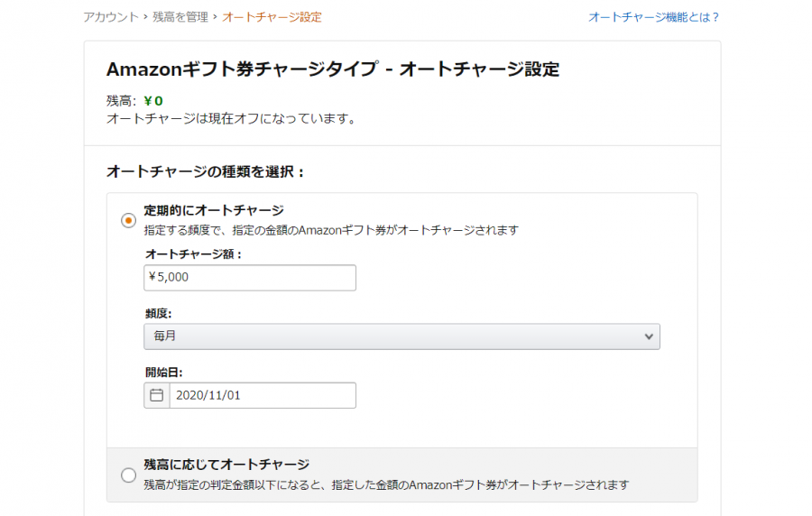This screenshot has width=812, height=516.
Task: Open the オートチャージ機能とは？ help link
Action: pos(653,17)
